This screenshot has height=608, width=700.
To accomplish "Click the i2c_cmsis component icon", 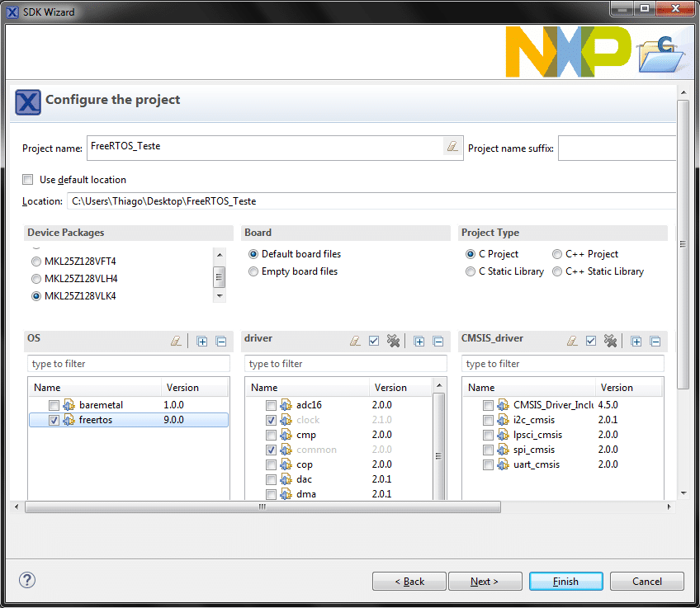I will tap(503, 420).
